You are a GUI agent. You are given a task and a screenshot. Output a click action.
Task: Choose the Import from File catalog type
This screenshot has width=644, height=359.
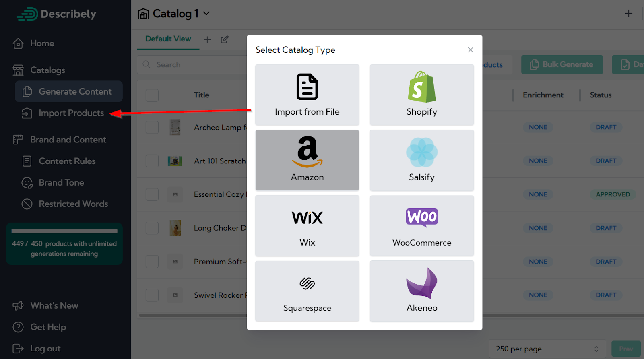pos(307,95)
